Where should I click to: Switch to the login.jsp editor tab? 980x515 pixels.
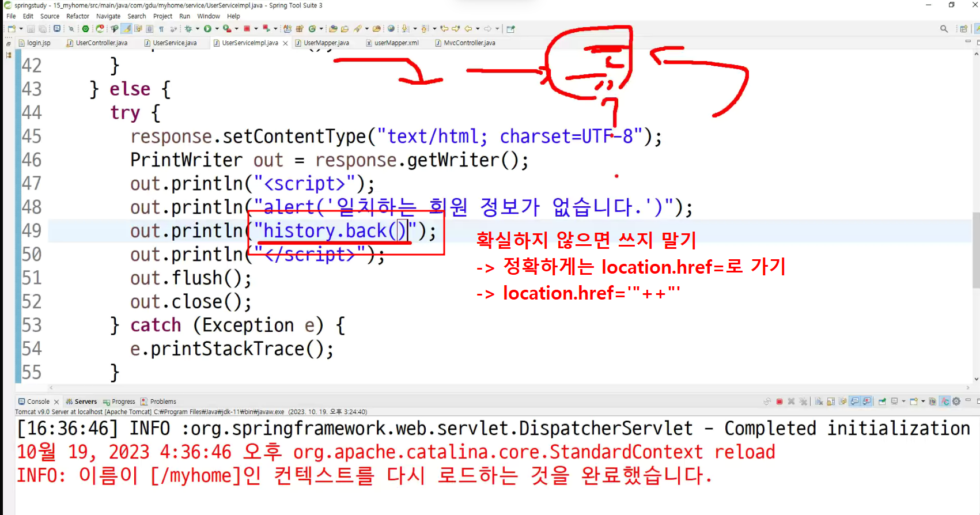tap(35, 43)
